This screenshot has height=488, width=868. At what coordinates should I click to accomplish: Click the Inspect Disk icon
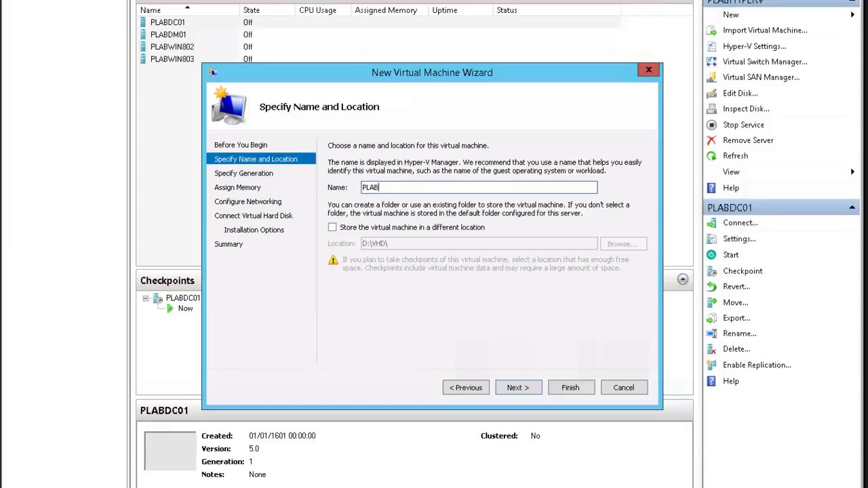tap(711, 109)
